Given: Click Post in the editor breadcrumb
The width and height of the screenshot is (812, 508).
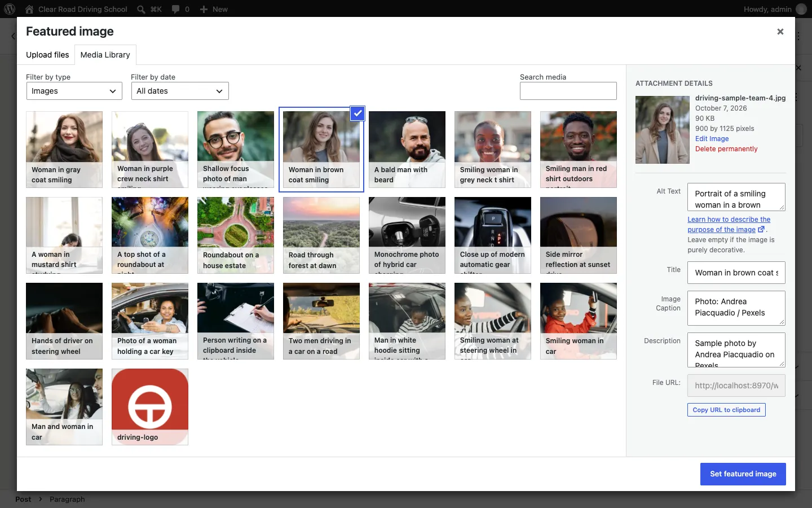Looking at the screenshot, I should [23, 499].
